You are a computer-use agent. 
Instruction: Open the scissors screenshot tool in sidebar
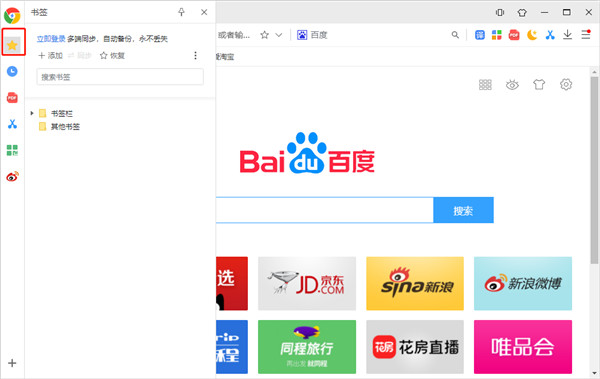(12, 124)
